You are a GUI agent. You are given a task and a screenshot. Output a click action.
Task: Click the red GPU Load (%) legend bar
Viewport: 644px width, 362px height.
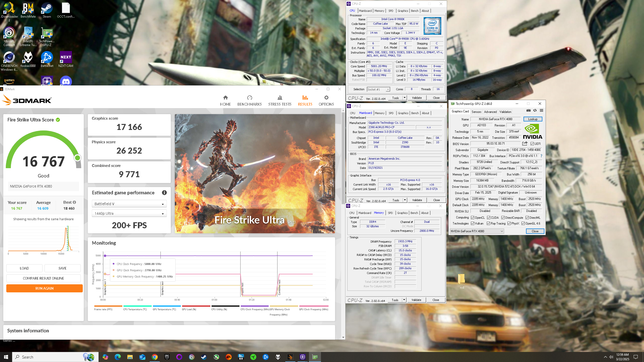pos(196,306)
